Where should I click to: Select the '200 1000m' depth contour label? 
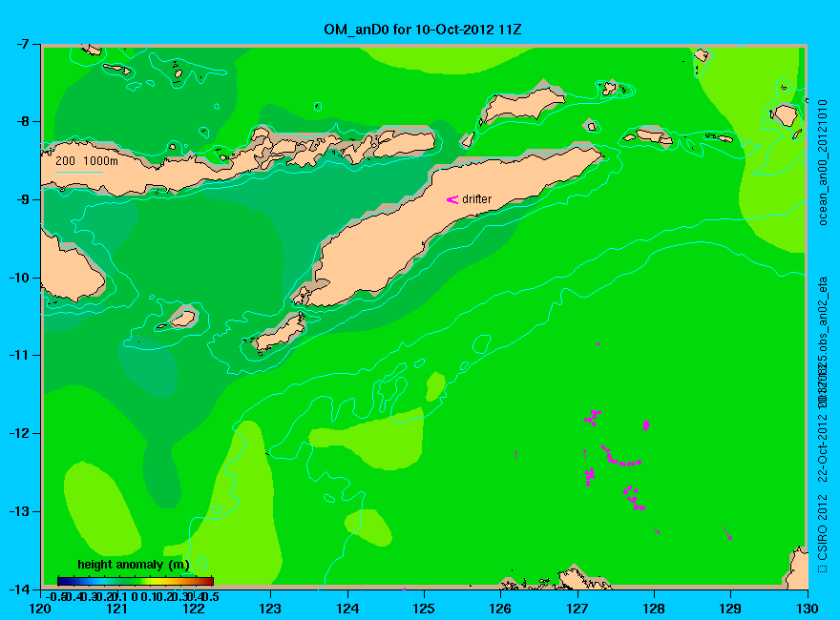pyautogui.click(x=87, y=160)
